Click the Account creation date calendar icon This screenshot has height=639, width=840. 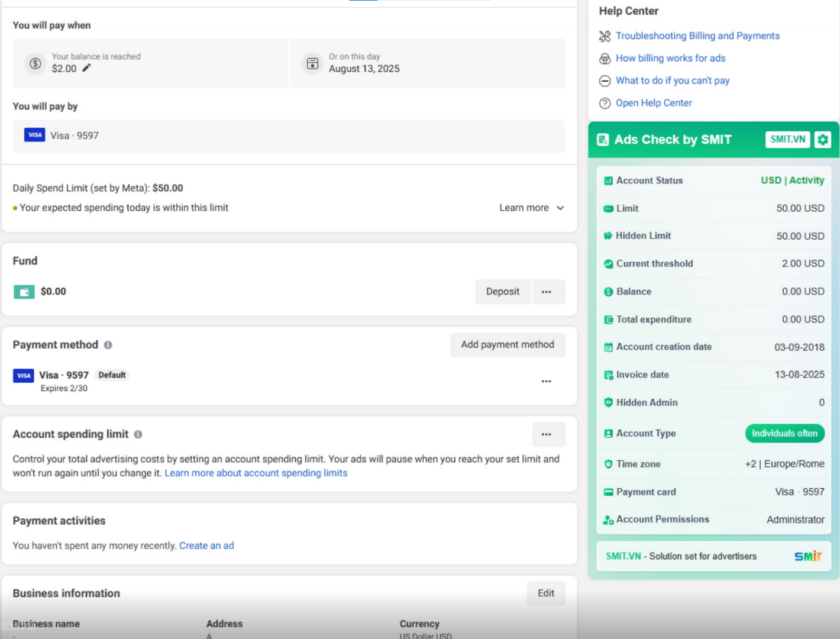tap(608, 347)
